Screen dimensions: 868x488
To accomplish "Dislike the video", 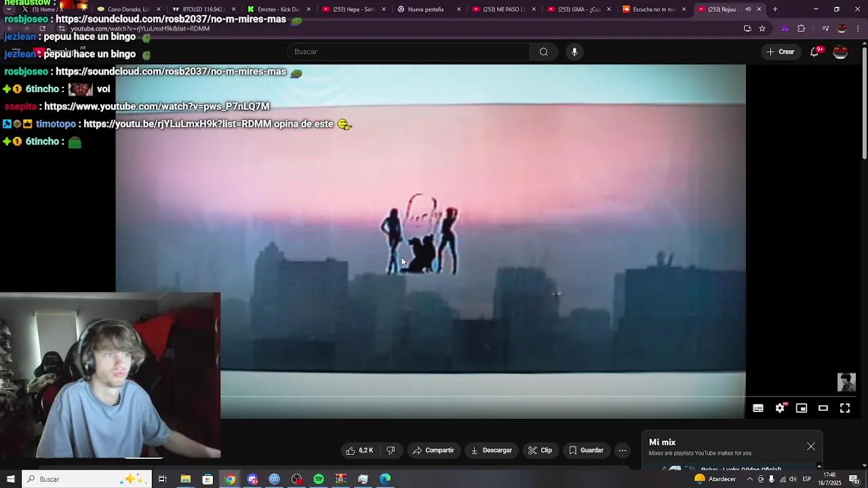I will (x=391, y=450).
